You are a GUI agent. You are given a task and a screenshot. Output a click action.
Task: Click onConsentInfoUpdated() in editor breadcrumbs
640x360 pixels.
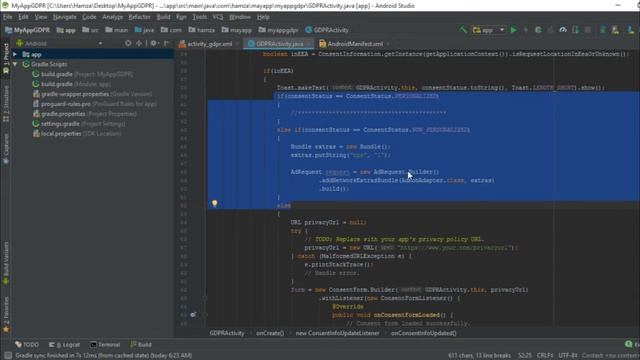[x=423, y=333]
